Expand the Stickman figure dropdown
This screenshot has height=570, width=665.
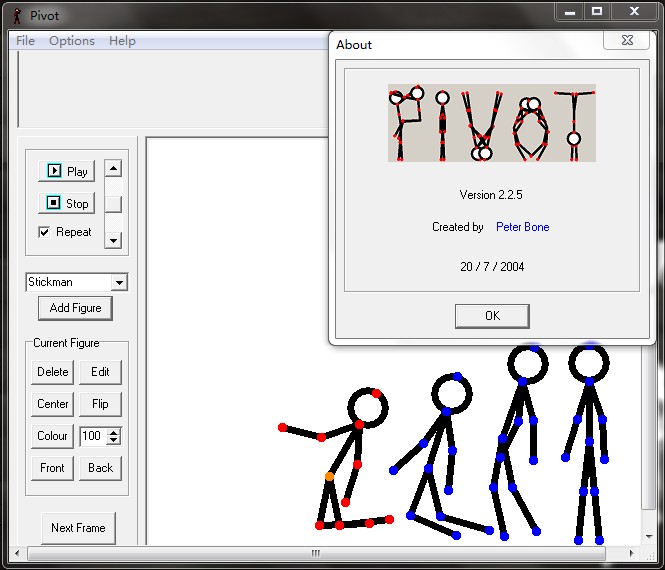120,282
